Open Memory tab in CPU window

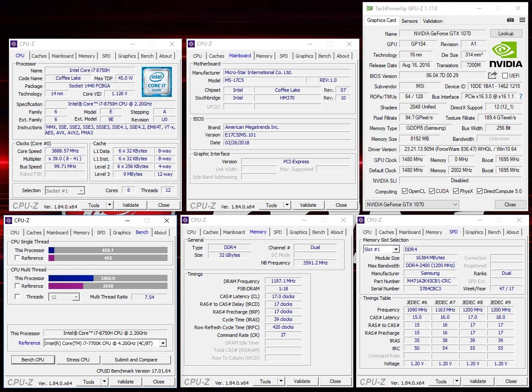coord(87,56)
